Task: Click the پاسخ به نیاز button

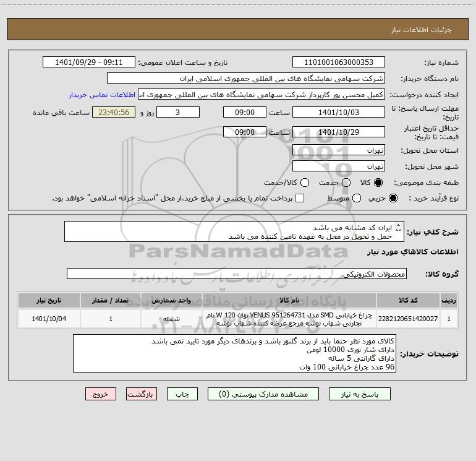Action: pyautogui.click(x=360, y=394)
